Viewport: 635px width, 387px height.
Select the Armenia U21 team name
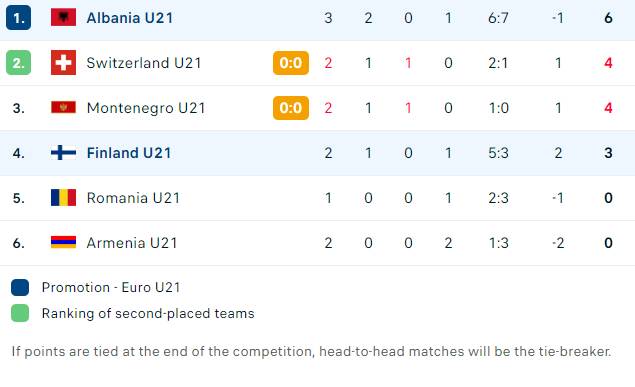[x=132, y=242]
